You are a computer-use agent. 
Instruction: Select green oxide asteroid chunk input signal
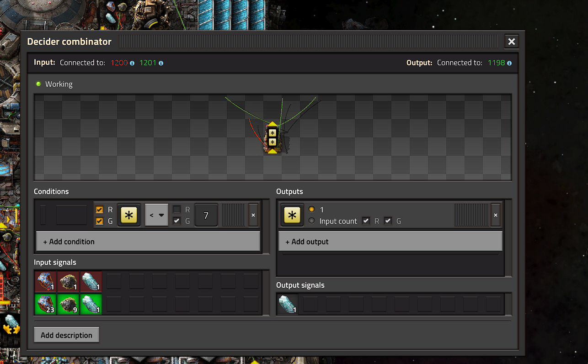(x=91, y=304)
